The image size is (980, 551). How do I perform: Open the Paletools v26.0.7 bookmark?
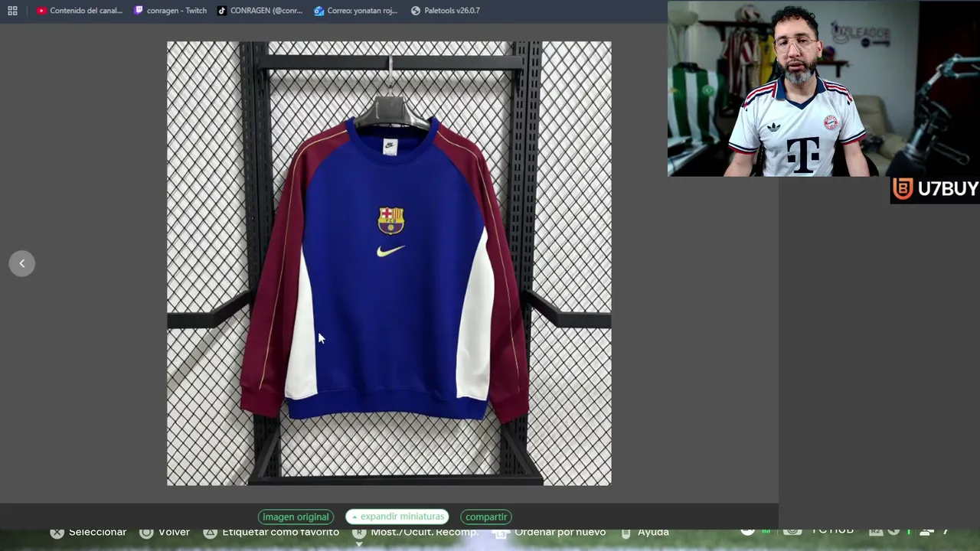[446, 11]
